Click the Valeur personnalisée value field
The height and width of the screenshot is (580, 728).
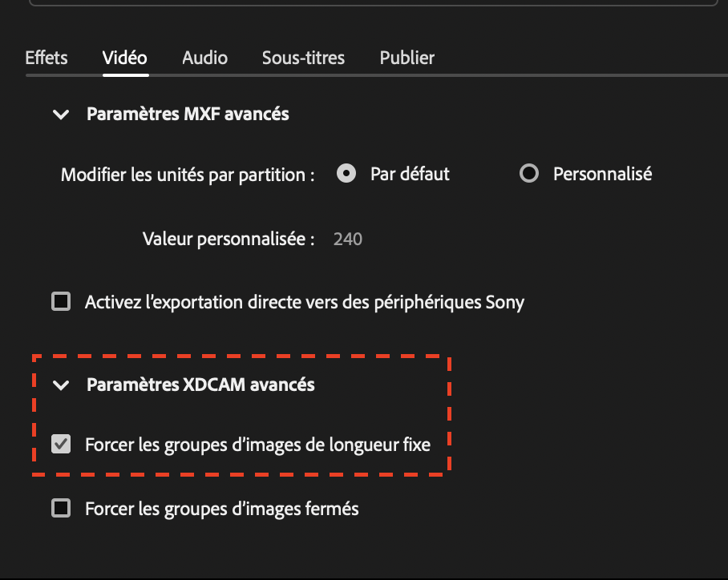[x=347, y=238]
